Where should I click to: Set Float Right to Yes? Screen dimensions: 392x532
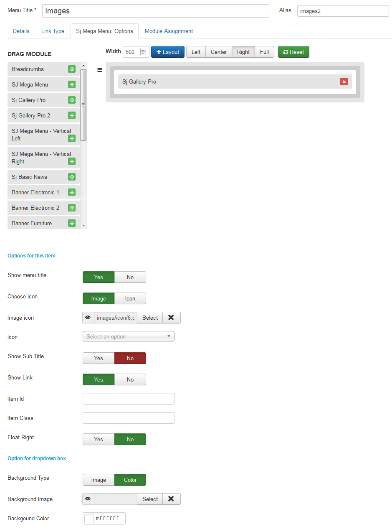coord(99,439)
